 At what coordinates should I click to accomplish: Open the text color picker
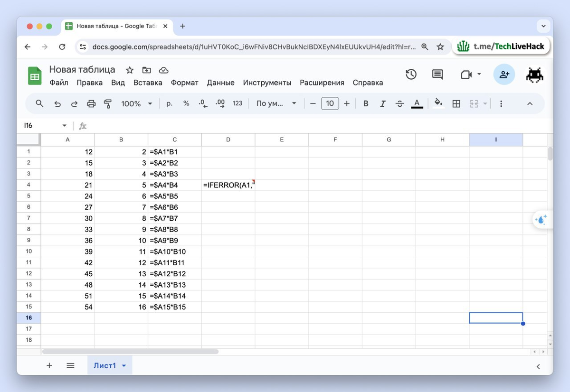point(417,103)
